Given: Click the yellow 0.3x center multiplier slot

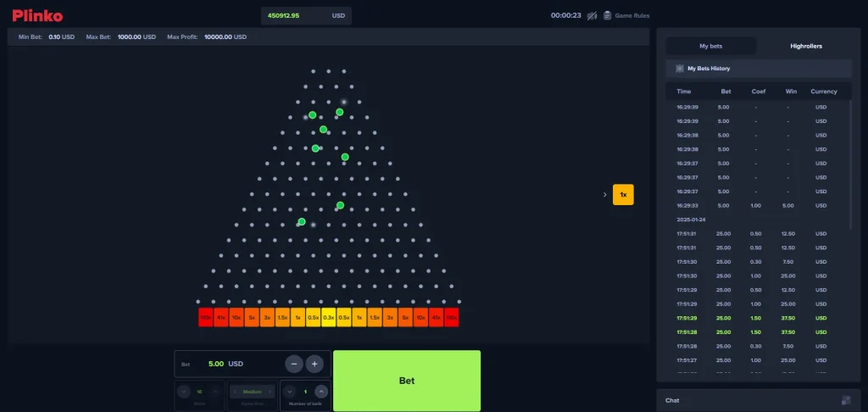Looking at the screenshot, I should pyautogui.click(x=328, y=317).
